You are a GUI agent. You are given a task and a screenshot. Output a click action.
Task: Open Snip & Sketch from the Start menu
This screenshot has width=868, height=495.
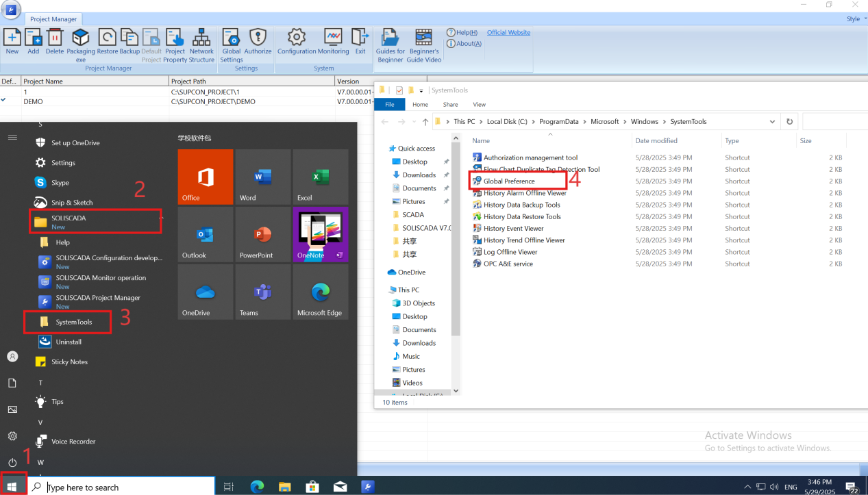point(72,203)
